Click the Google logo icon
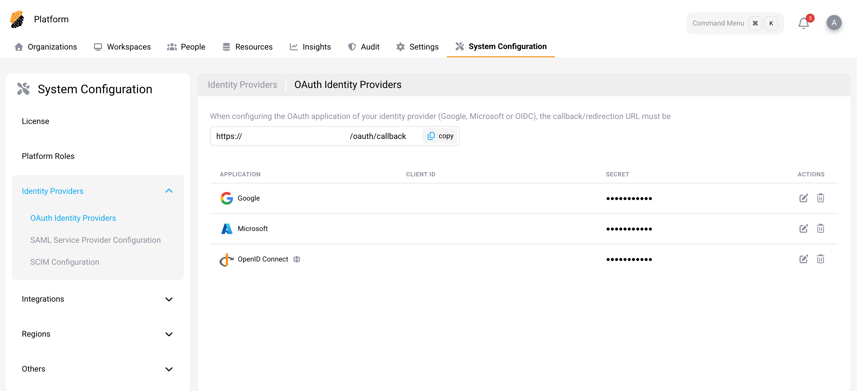 pyautogui.click(x=226, y=199)
